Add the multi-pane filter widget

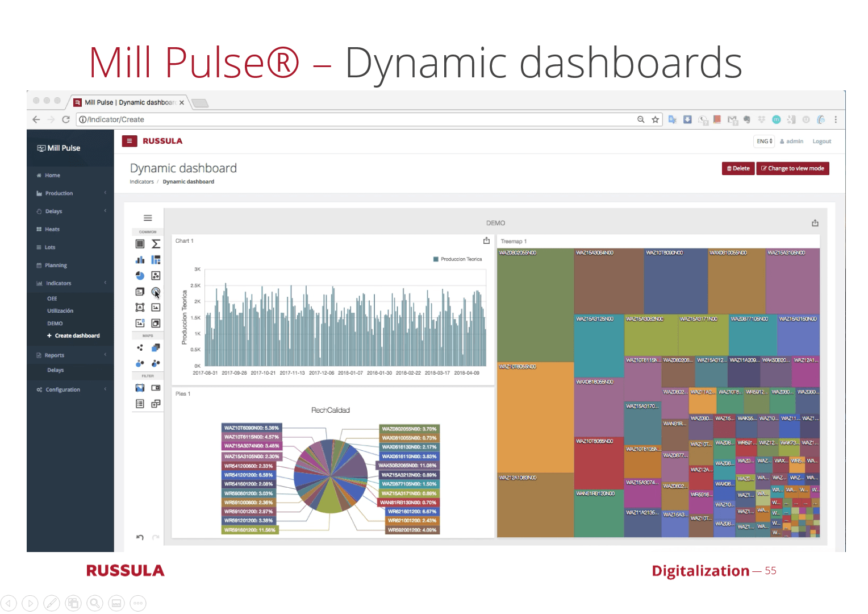coord(156,404)
